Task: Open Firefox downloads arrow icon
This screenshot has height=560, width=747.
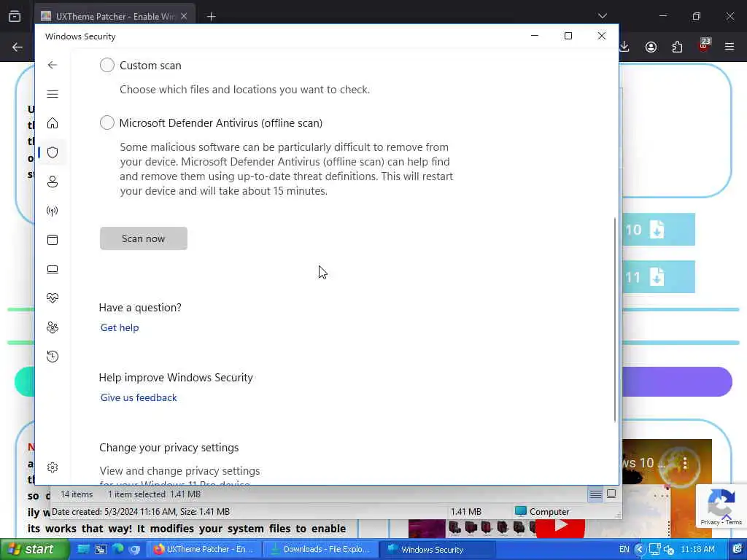Action: (x=624, y=47)
